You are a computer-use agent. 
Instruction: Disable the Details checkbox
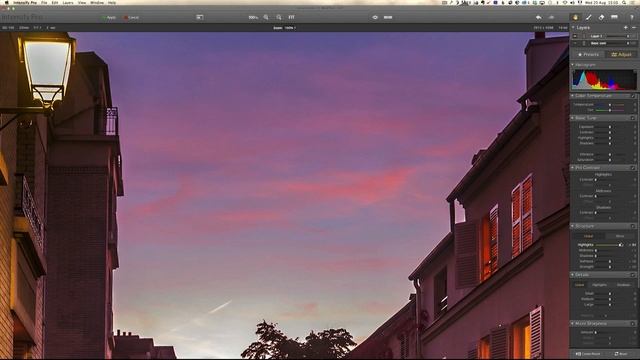point(633,275)
